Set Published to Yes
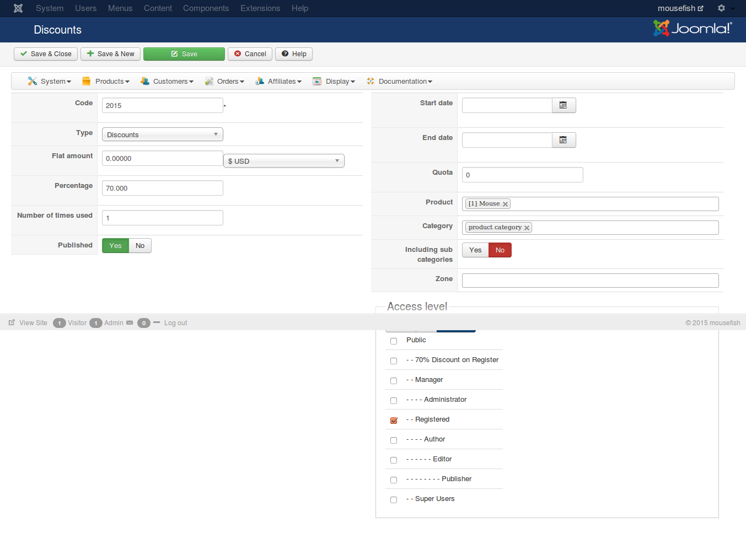The width and height of the screenshot is (746, 560). [115, 246]
